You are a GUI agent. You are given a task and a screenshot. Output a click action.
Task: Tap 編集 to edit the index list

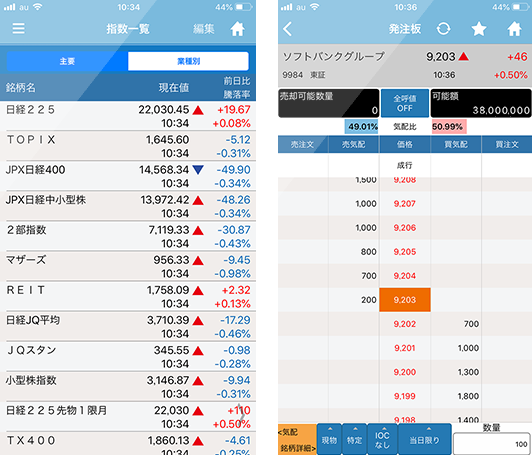point(204,29)
